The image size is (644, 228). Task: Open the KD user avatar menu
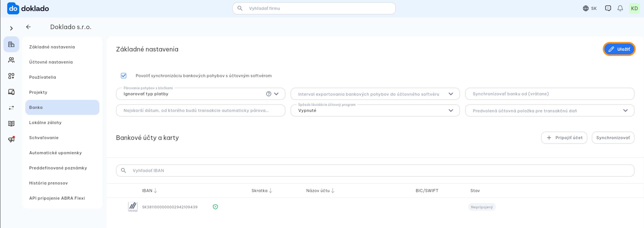tap(634, 9)
